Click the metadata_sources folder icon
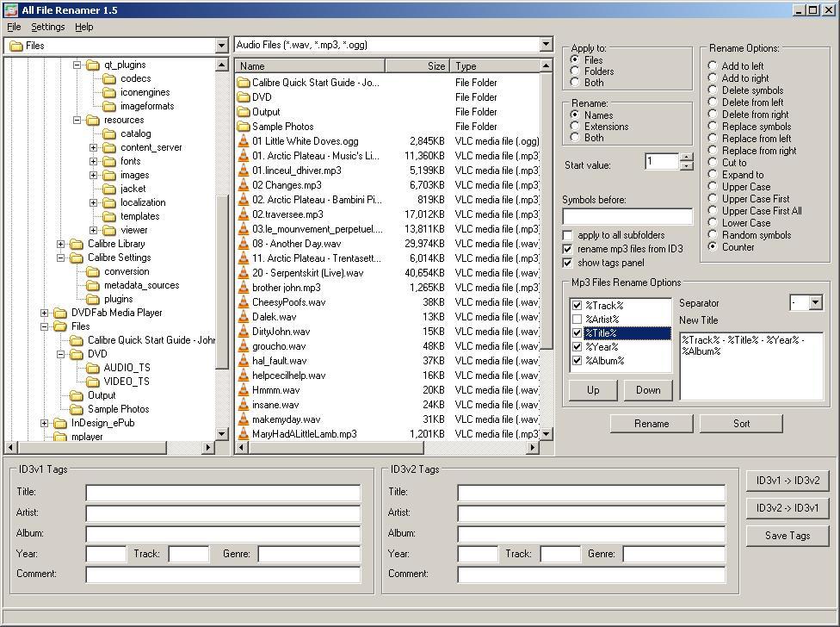The height and width of the screenshot is (627, 840). (x=93, y=285)
